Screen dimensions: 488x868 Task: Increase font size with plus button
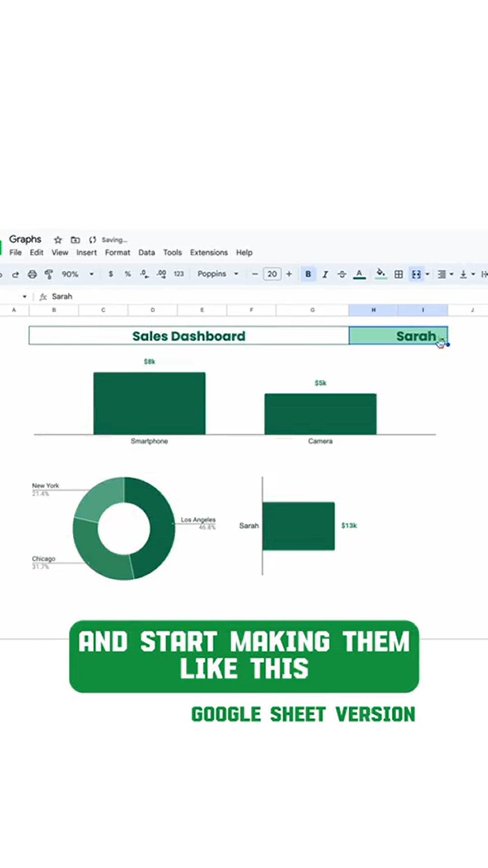point(289,274)
